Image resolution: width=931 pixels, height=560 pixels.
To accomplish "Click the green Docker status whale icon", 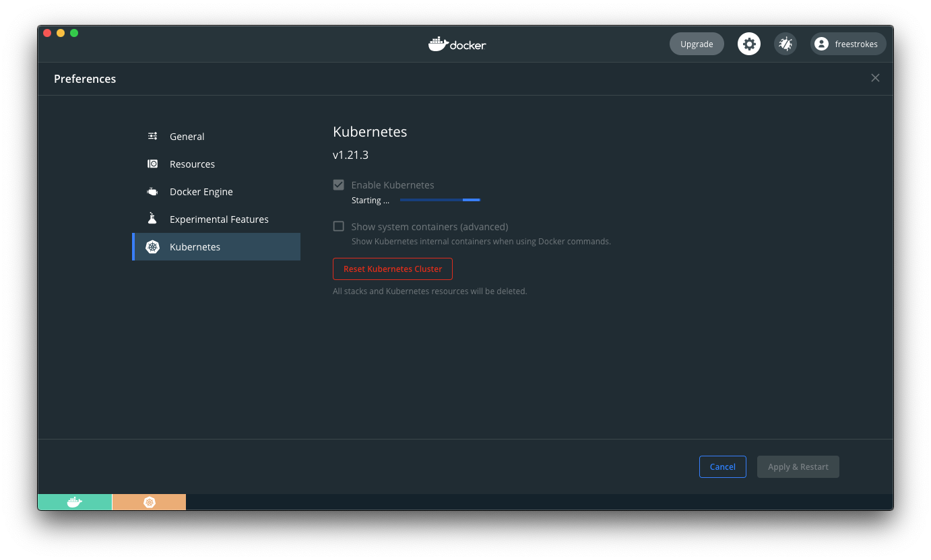I will (75, 502).
